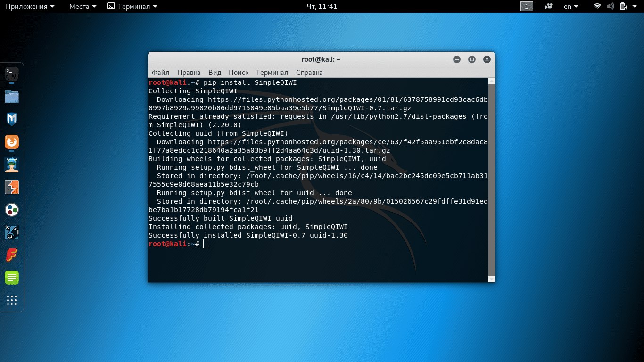Click 'Successfully installed SimpleQIWI-0.7 uuid-1.30' line
The width and height of the screenshot is (644, 362).
point(248,235)
